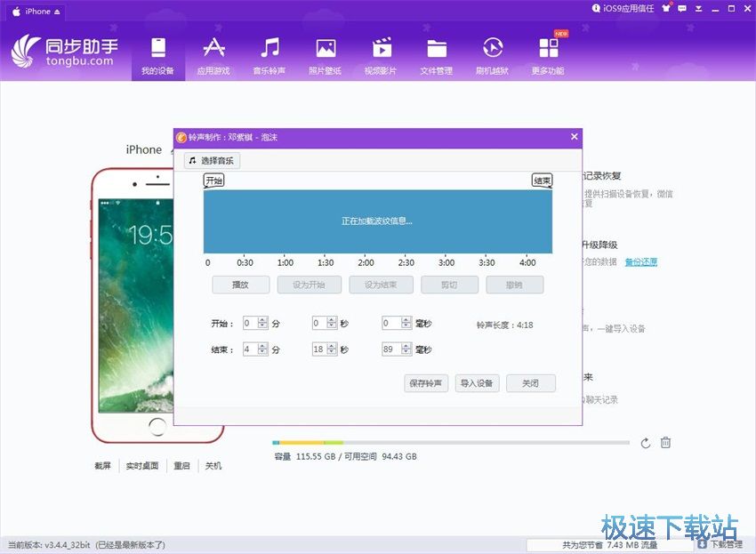This screenshot has height=554, width=756.
Task: Open the 刷机越狱 tab
Action: [492, 56]
